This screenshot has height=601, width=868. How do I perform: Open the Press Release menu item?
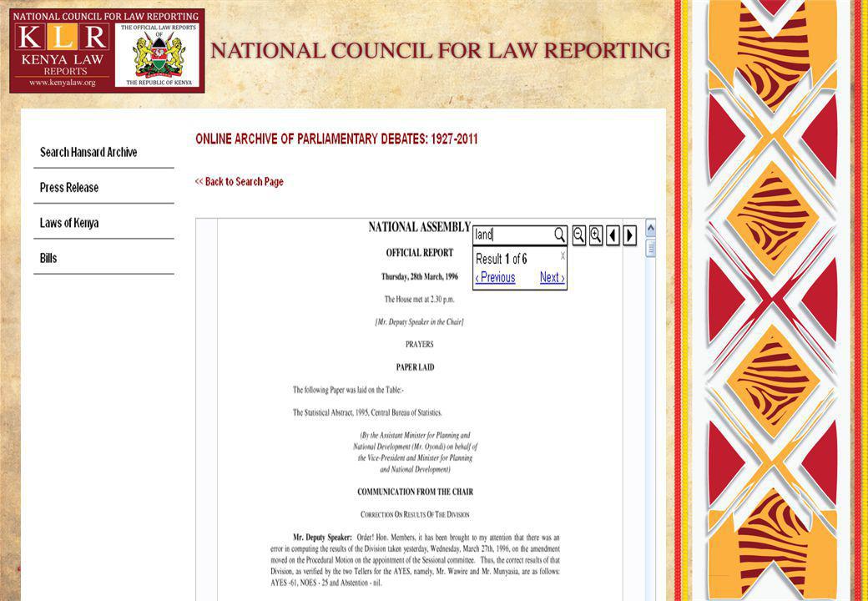click(69, 188)
